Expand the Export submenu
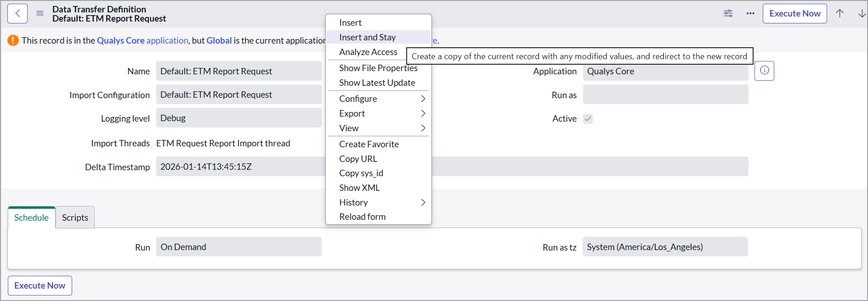Viewport: 868px width, 301px height. 379,113
